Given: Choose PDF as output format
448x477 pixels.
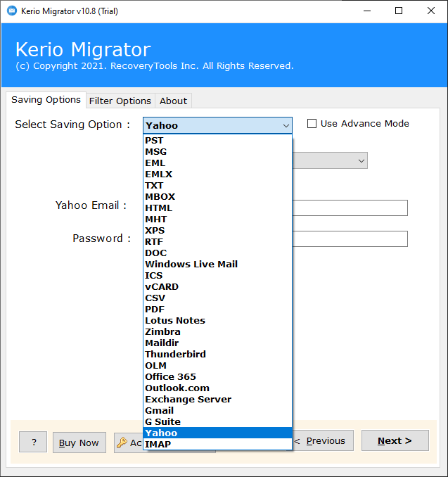Looking at the screenshot, I should (217, 310).
